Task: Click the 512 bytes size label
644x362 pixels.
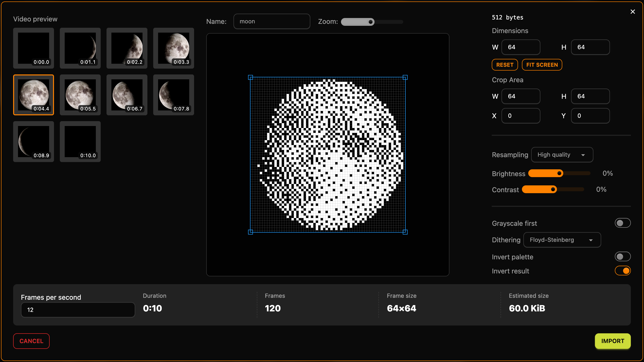Action: pyautogui.click(x=508, y=18)
